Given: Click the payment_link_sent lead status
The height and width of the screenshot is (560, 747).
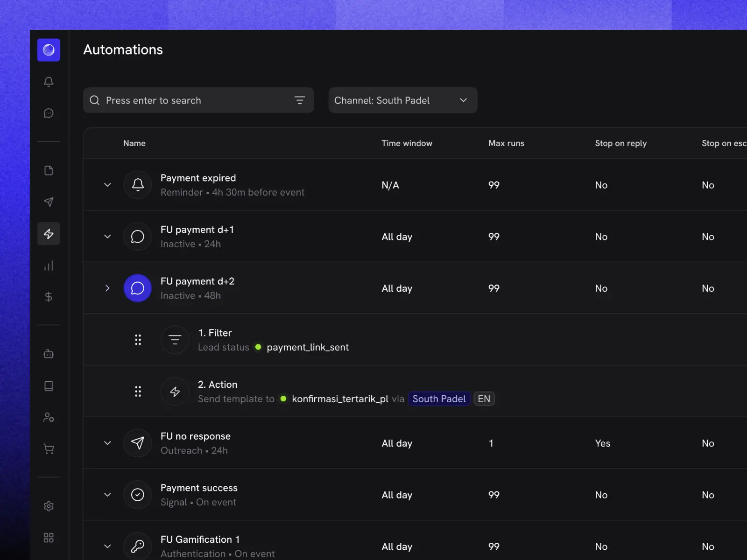Looking at the screenshot, I should point(308,347).
